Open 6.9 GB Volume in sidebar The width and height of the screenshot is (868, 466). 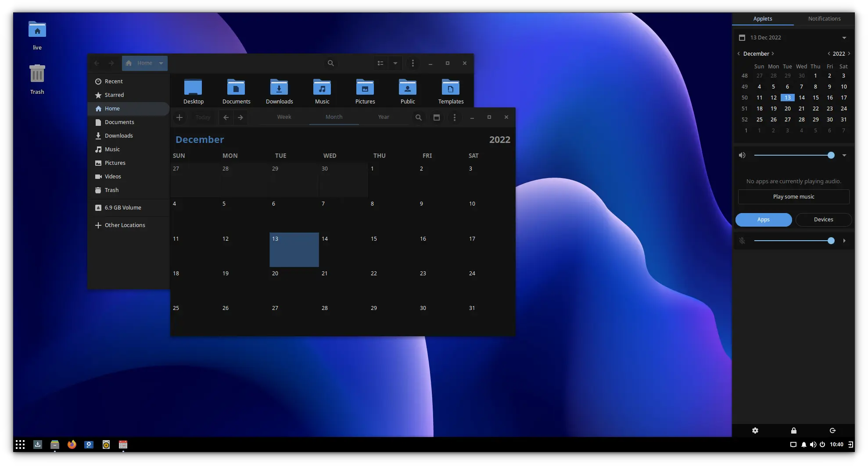click(129, 208)
